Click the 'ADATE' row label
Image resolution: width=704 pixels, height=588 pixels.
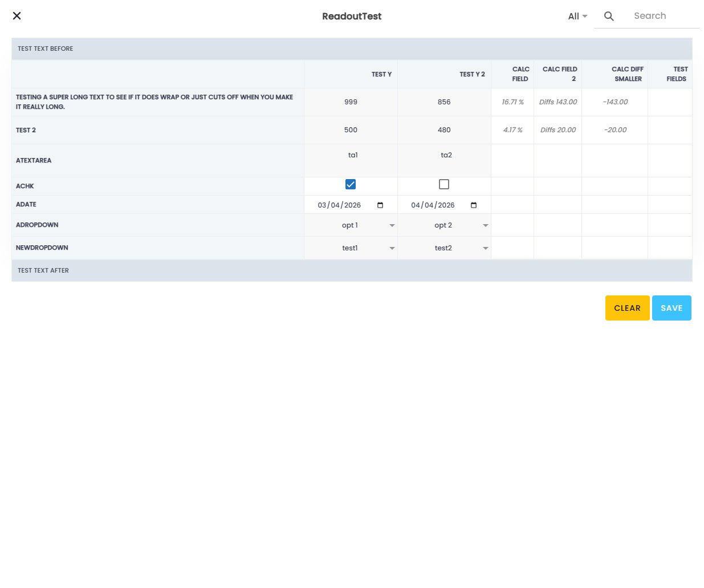(26, 204)
